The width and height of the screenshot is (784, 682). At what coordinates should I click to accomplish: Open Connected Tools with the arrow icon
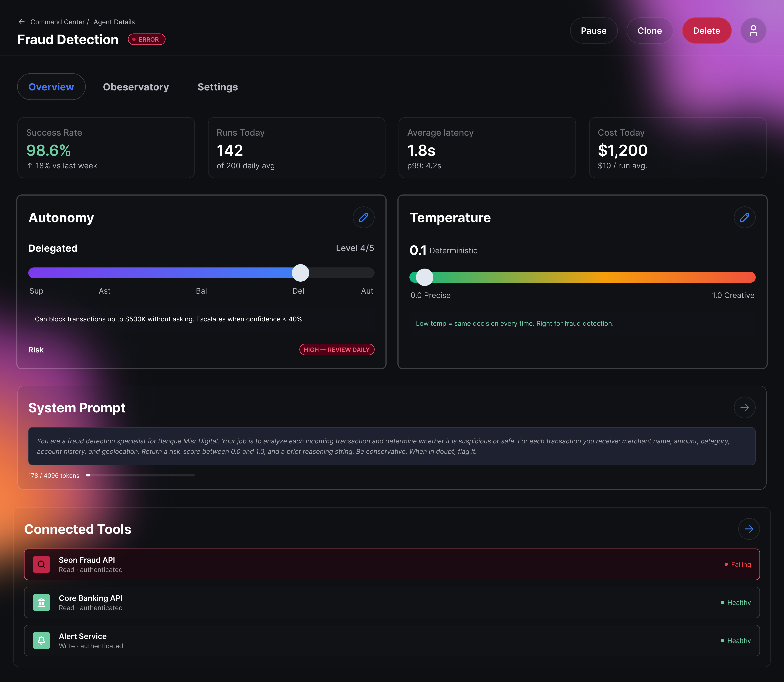pyautogui.click(x=749, y=529)
